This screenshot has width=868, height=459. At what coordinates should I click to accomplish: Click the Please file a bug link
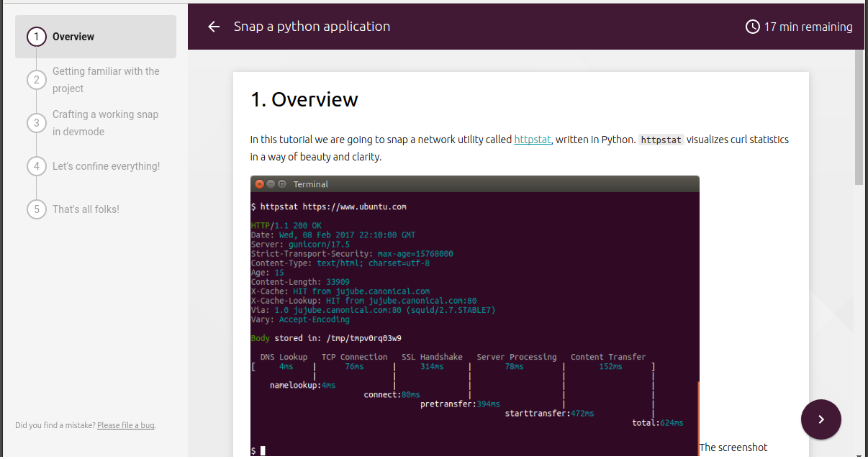click(126, 425)
